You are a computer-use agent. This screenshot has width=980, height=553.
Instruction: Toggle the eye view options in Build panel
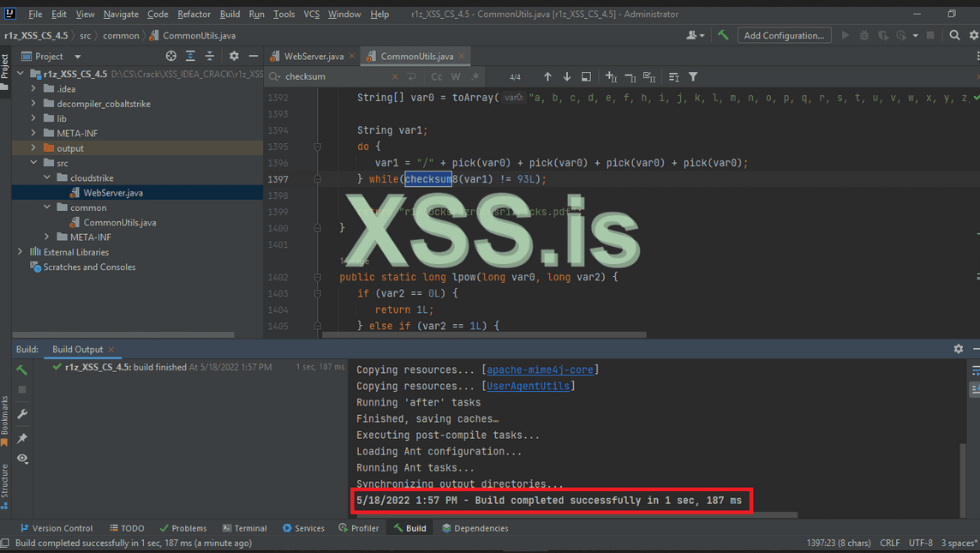click(22, 459)
